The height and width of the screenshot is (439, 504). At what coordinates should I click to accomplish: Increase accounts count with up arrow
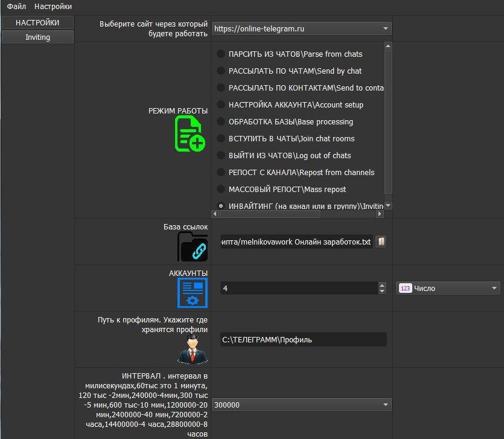click(382, 285)
